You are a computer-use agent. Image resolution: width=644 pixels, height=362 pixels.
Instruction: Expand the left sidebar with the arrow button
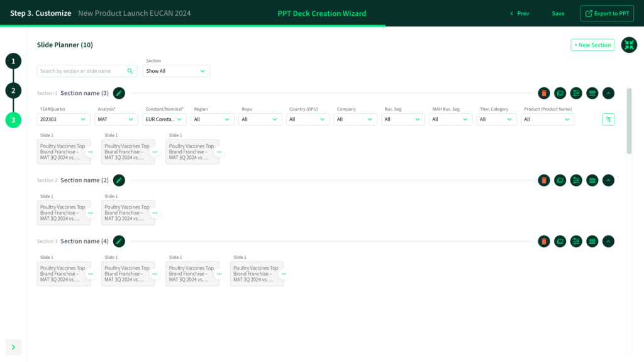tap(13, 347)
